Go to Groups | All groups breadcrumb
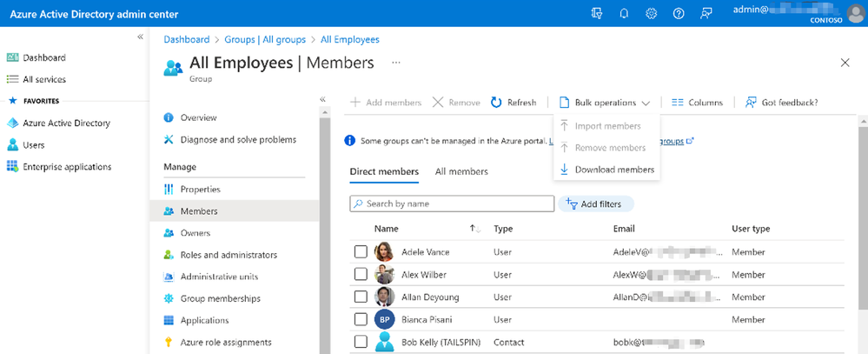 point(265,39)
